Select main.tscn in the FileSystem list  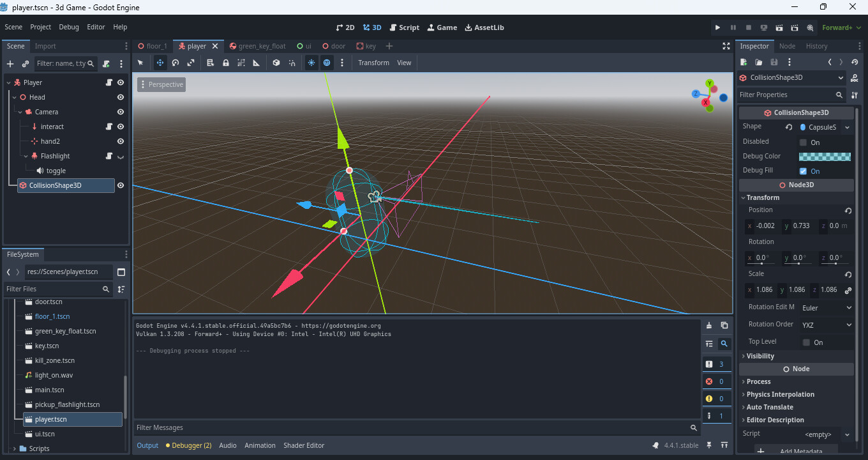[50, 390]
